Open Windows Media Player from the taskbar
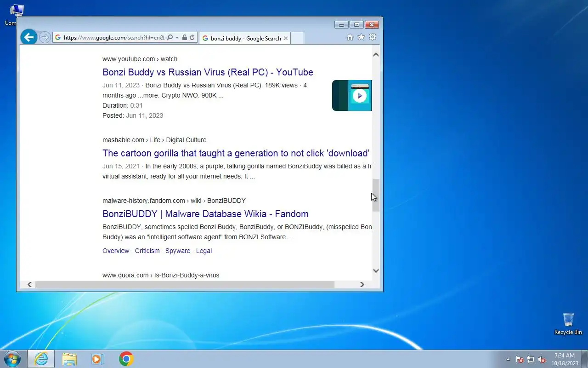588x368 pixels. click(97, 359)
